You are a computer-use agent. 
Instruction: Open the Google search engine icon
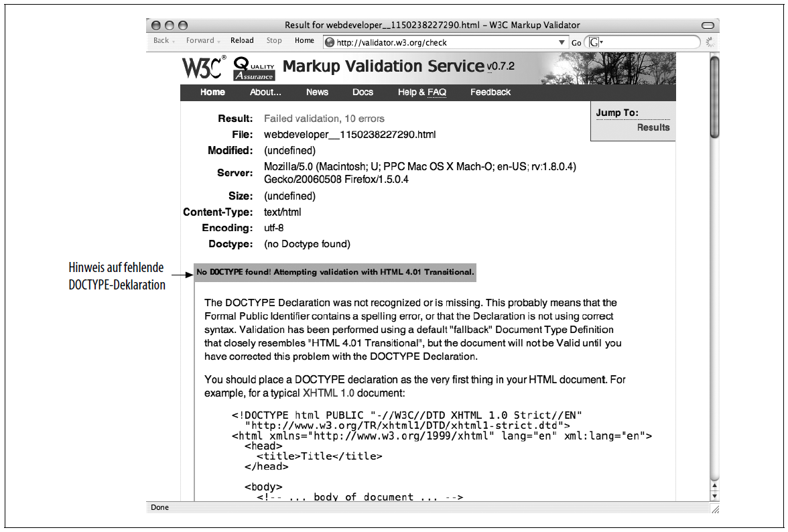(x=594, y=43)
